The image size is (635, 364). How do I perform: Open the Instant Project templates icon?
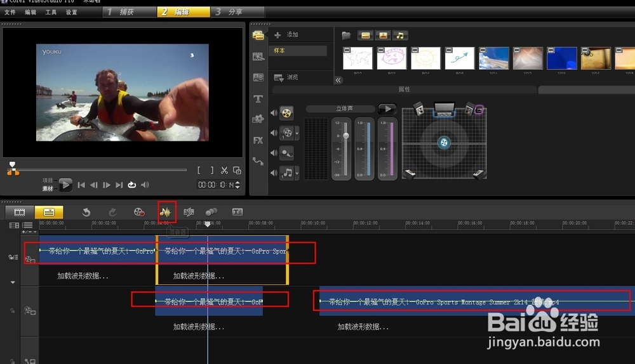258,56
